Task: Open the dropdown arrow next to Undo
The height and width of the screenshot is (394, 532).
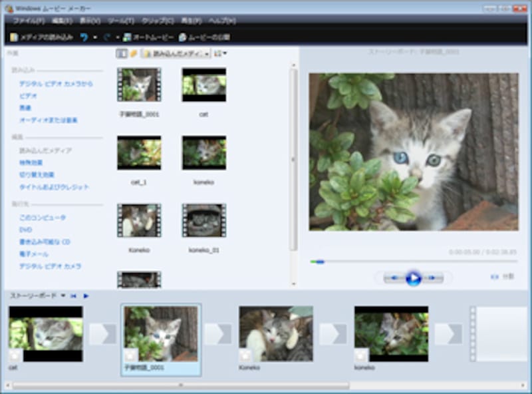Action: click(95, 37)
